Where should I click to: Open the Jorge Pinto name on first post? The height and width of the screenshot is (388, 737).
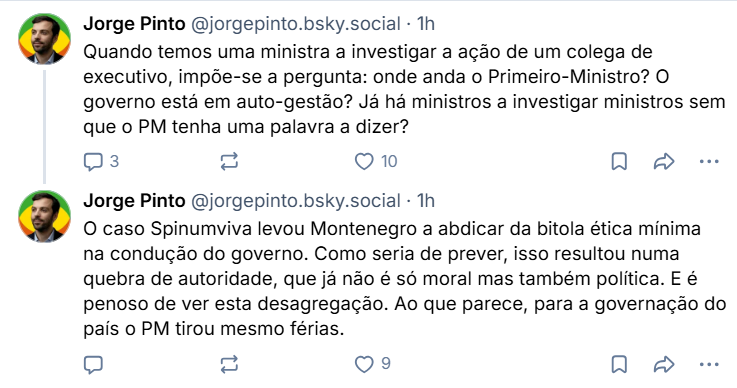pyautogui.click(x=134, y=24)
